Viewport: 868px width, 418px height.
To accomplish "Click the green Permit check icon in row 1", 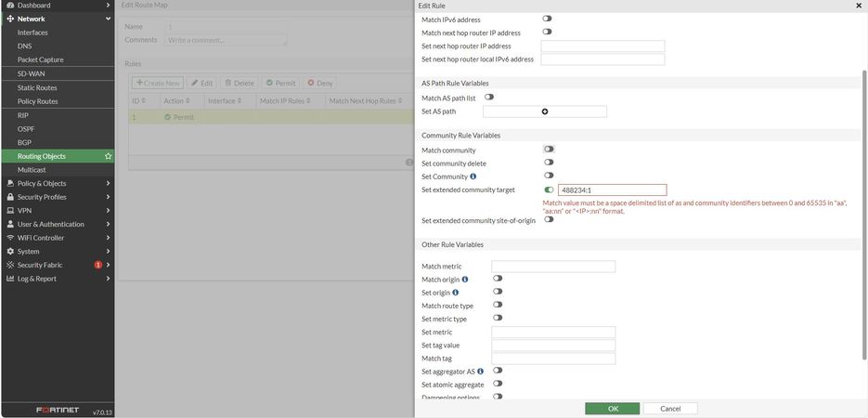I will pyautogui.click(x=167, y=117).
